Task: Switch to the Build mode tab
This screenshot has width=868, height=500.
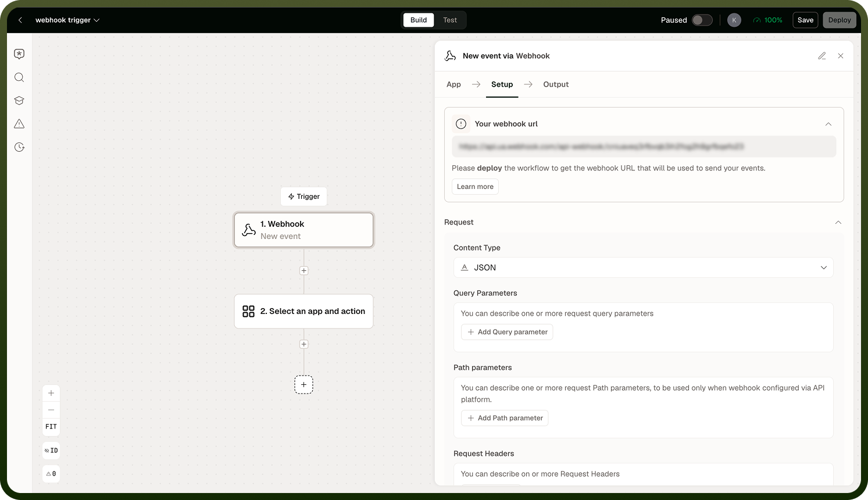Action: point(419,20)
